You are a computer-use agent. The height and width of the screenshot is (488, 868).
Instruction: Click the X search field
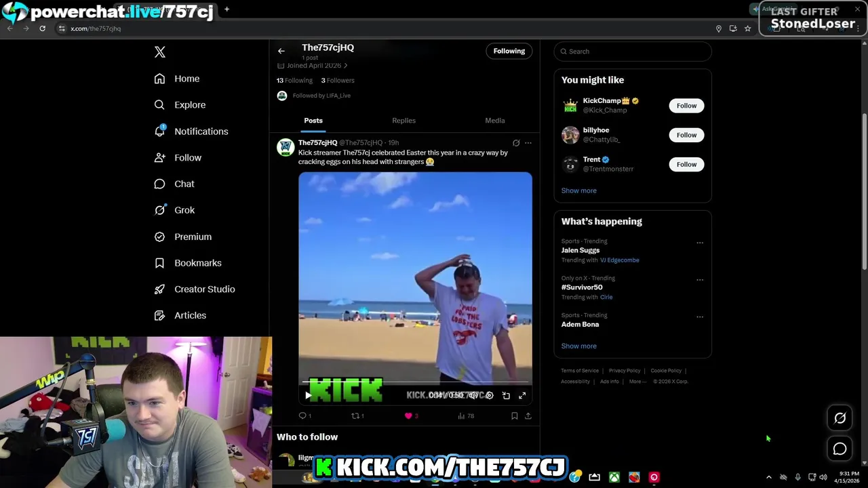point(633,52)
